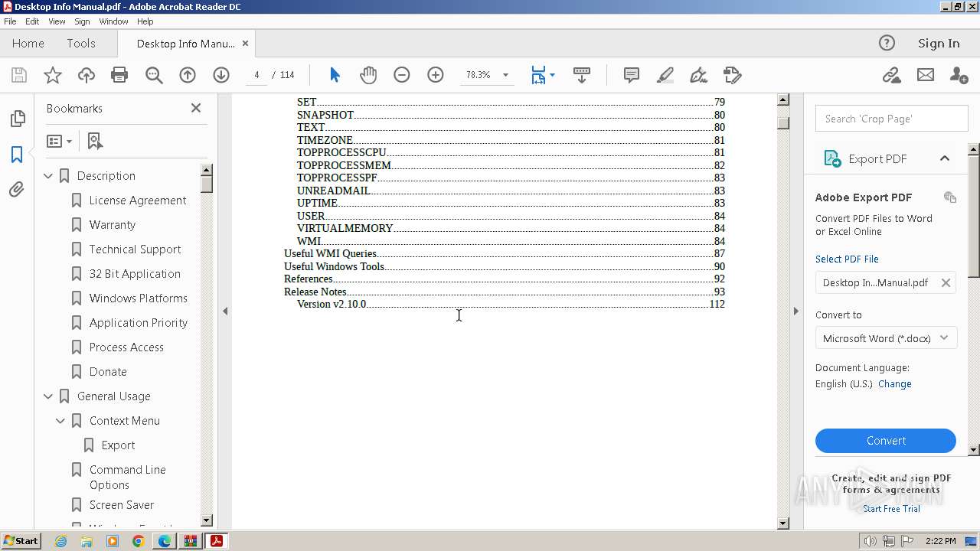Share a link to the file
Screen dimensions: 980x551
[891, 75]
